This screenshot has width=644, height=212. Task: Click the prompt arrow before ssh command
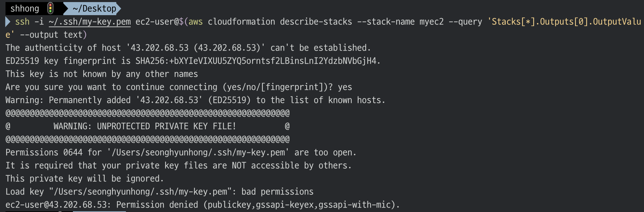point(8,22)
